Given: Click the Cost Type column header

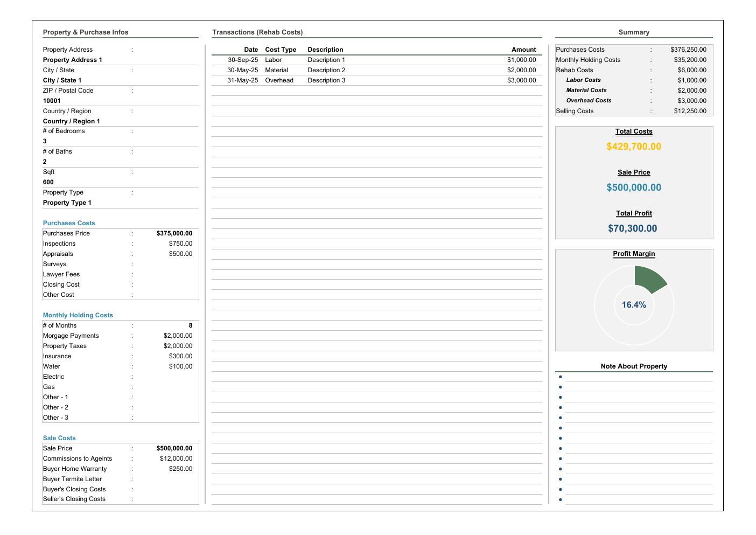Looking at the screenshot, I should click(281, 50).
